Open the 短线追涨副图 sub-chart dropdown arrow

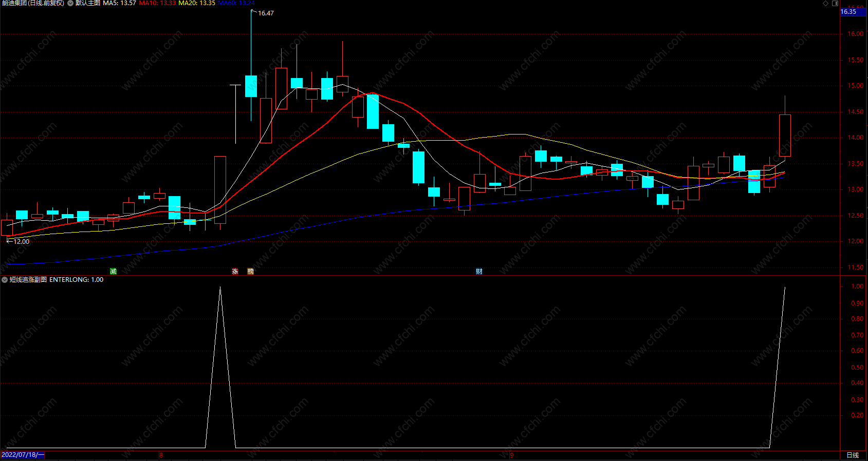[5, 280]
